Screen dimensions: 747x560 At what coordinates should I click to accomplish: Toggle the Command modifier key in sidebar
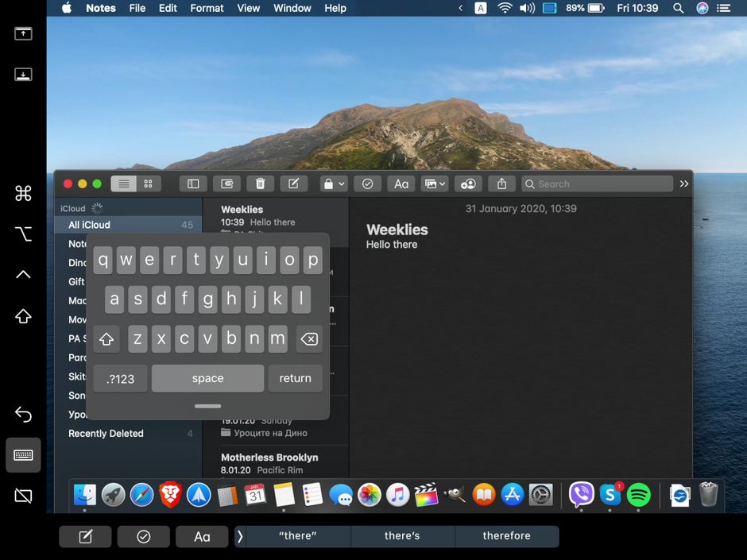[x=23, y=193]
